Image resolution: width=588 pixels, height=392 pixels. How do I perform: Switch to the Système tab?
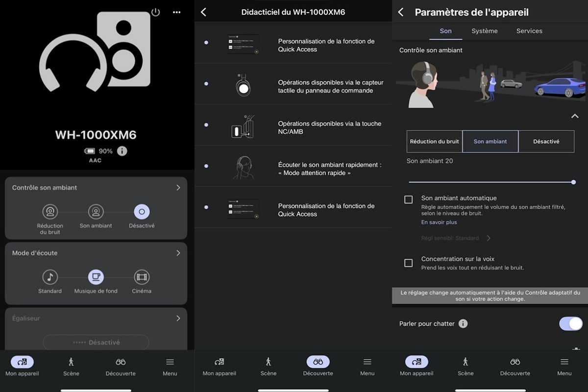click(x=485, y=31)
